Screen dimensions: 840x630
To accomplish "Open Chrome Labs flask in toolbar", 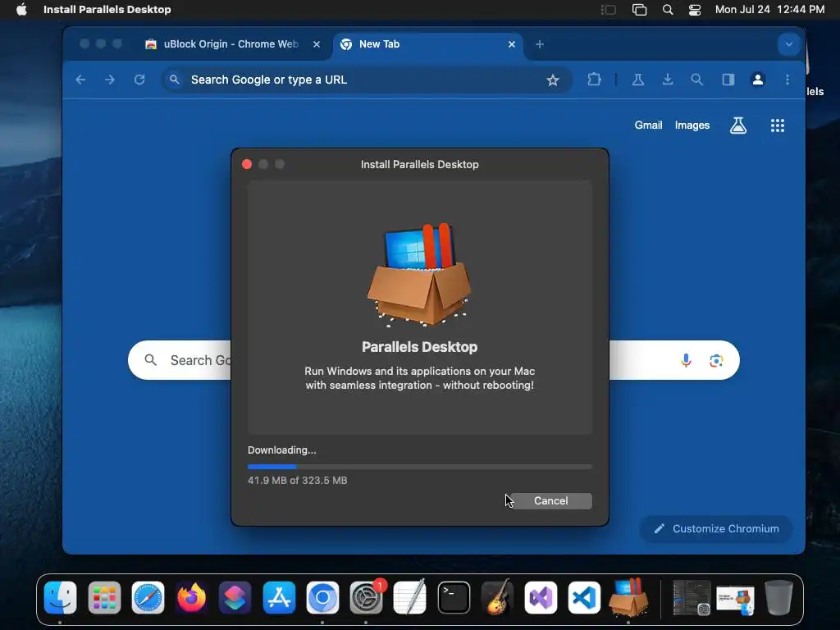I will [x=637, y=80].
